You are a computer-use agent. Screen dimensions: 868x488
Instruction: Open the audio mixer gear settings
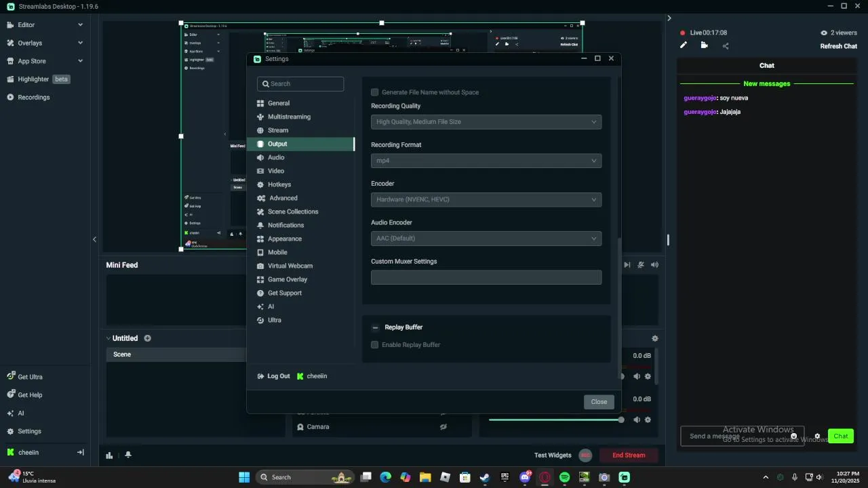(x=654, y=338)
